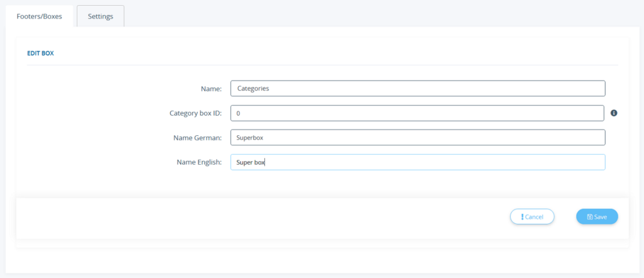644x278 pixels.
Task: Click the EDIT BOX heading text
Action: (x=40, y=53)
